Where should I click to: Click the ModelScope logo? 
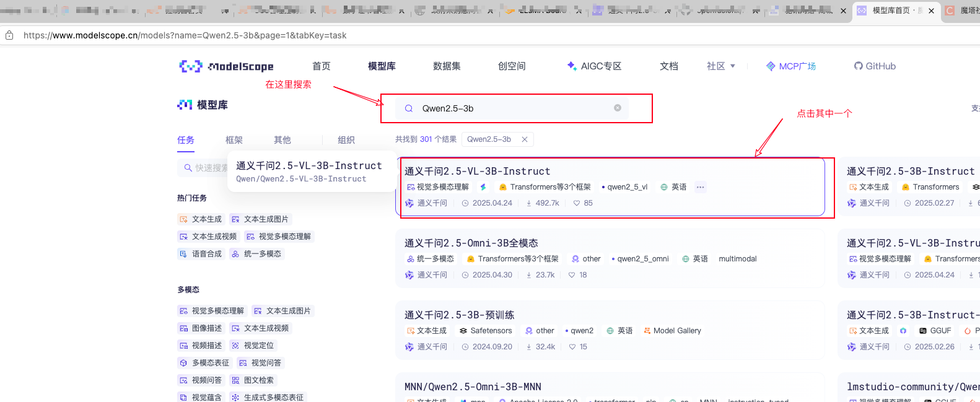226,66
